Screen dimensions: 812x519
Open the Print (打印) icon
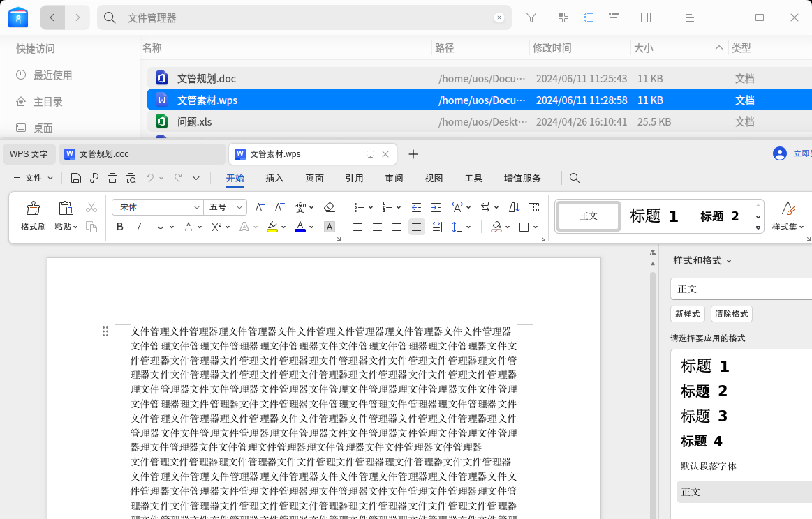click(x=112, y=178)
